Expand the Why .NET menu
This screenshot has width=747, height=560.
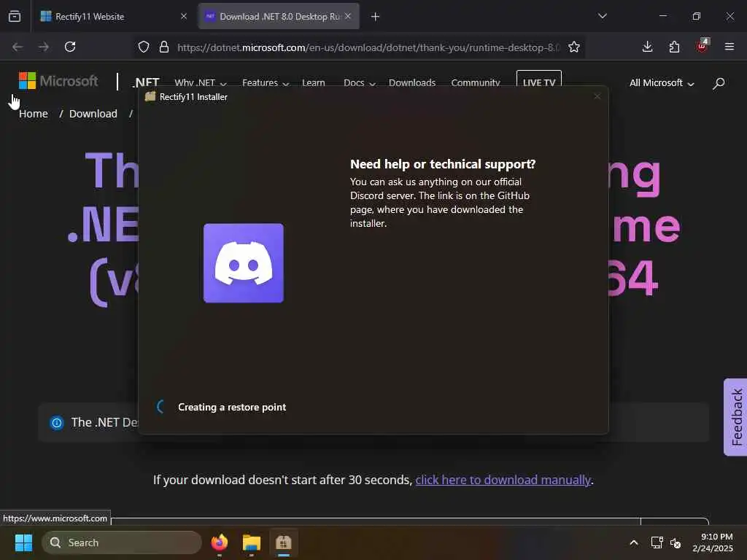click(x=200, y=83)
